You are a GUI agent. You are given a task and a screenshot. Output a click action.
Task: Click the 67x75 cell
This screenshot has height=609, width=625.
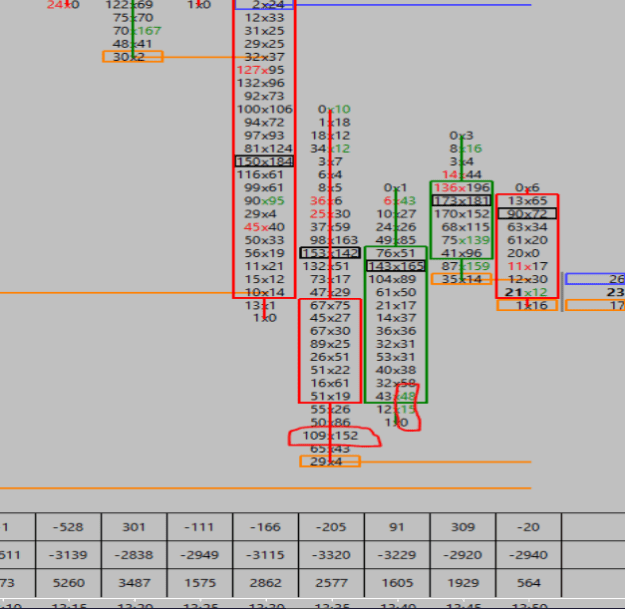330,305
